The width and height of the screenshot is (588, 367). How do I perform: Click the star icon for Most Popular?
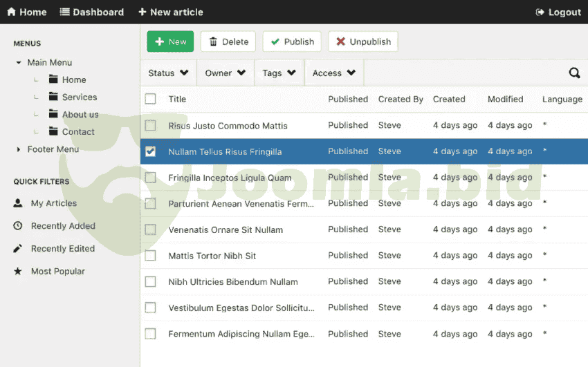18,272
